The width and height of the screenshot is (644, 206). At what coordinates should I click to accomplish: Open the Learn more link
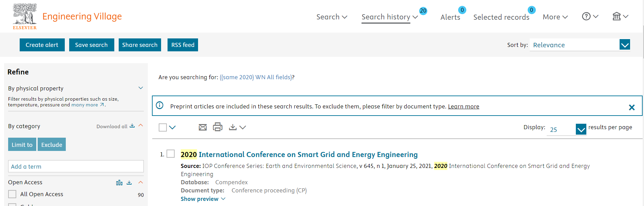[464, 106]
